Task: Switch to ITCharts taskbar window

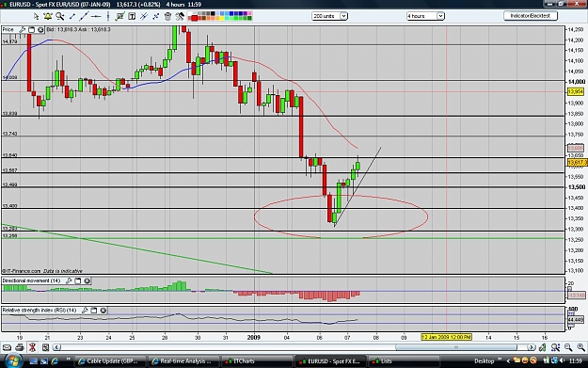Action: point(257,361)
